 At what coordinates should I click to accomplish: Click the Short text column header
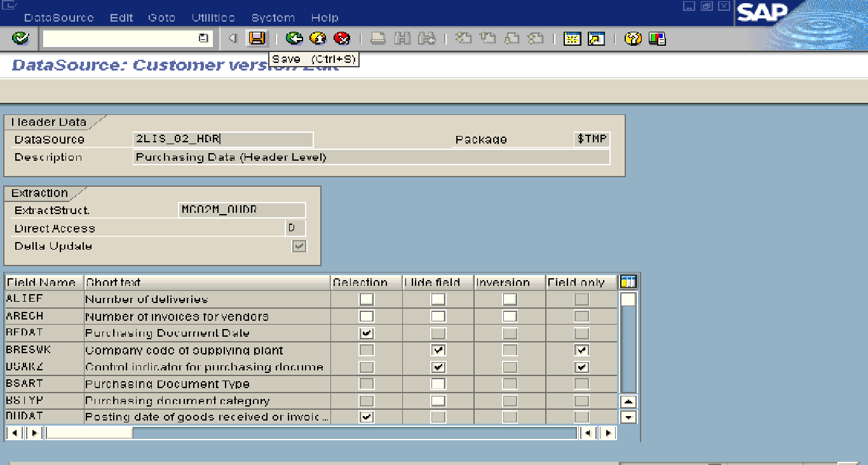207,282
